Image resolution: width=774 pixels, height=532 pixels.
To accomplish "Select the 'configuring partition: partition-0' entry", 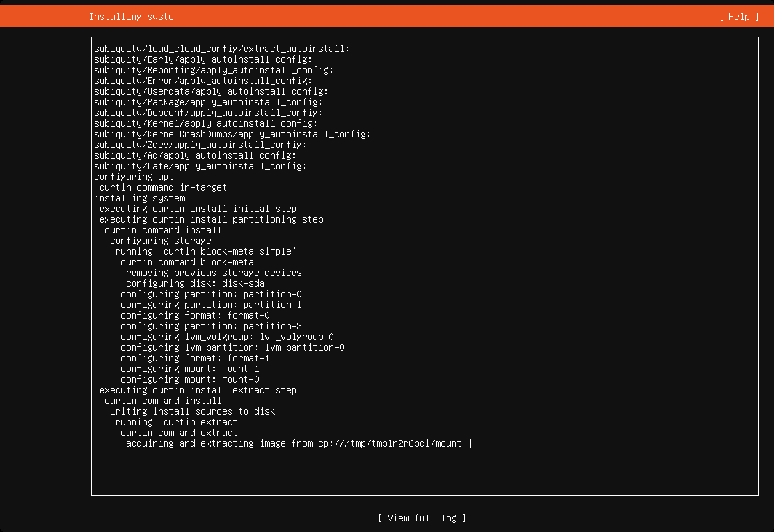I will 211,294.
